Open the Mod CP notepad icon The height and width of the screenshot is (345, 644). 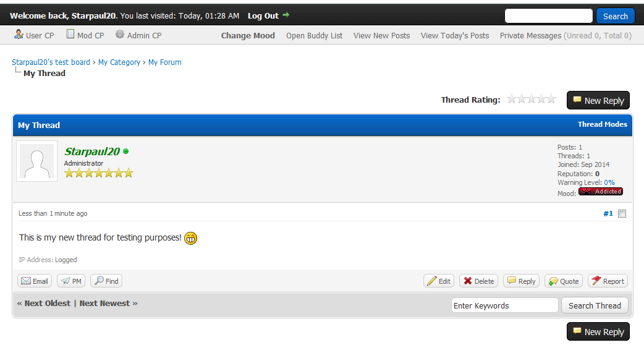click(x=70, y=34)
